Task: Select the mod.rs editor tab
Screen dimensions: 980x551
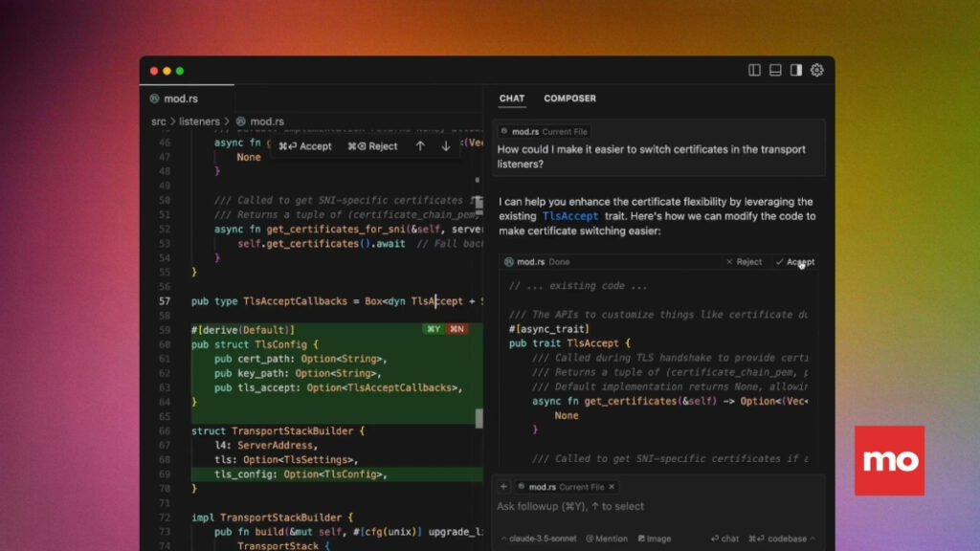Action: [180, 99]
